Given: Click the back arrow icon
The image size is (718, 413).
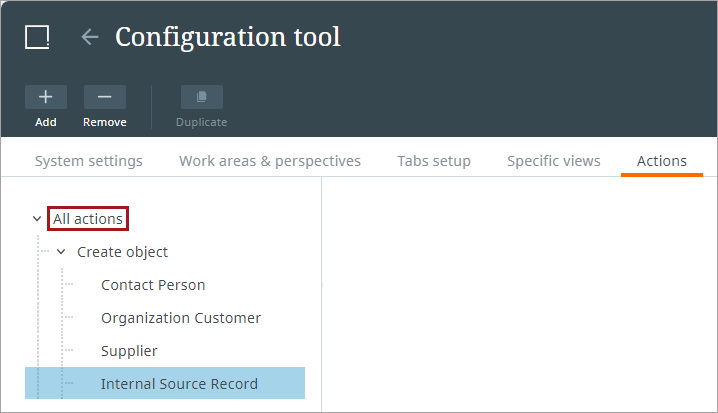Looking at the screenshot, I should tap(90, 38).
